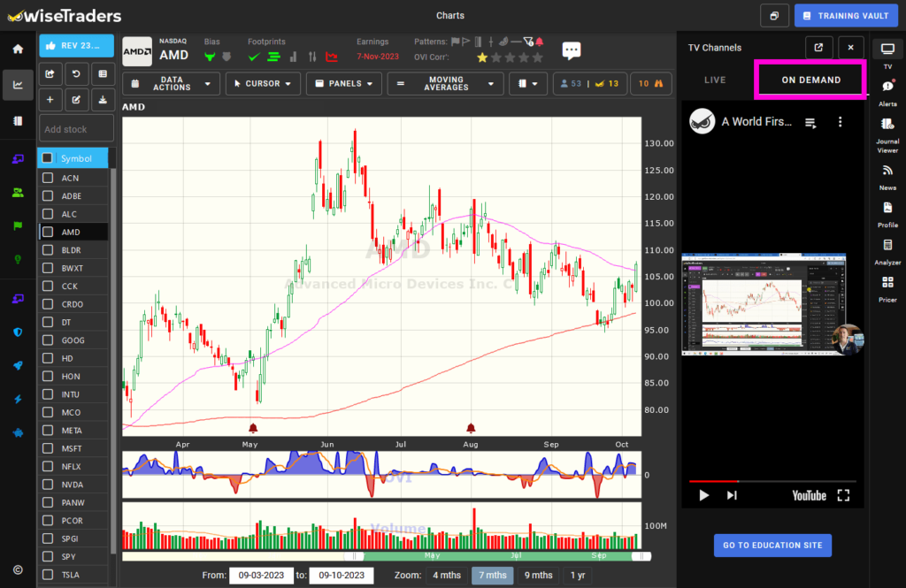Click the chat comments speech bubble icon
The image size is (906, 588).
tap(572, 51)
